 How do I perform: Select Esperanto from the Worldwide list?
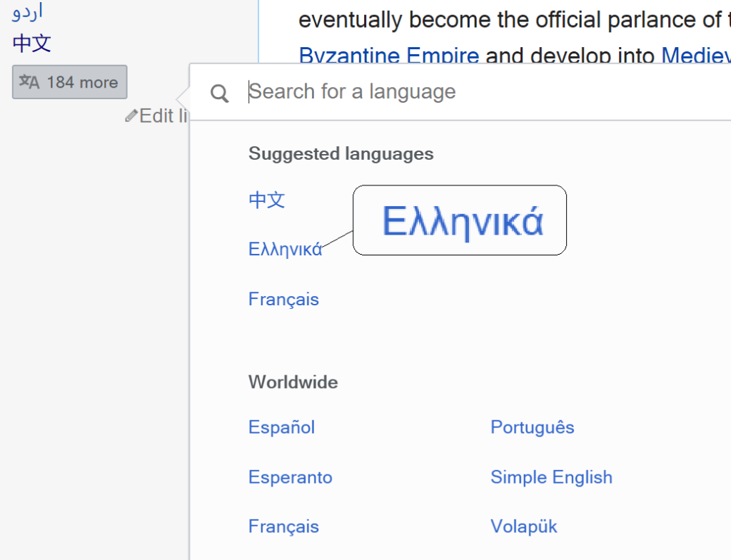290,477
